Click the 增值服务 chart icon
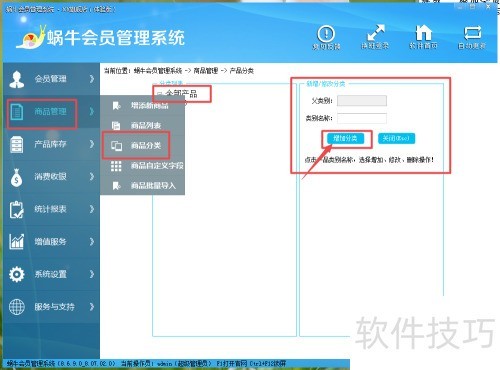 [x=17, y=242]
